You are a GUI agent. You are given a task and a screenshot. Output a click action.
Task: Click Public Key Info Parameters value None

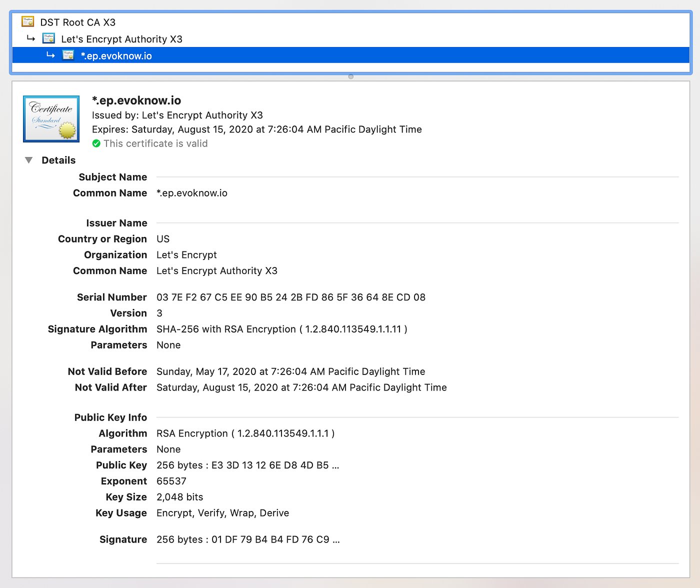click(168, 449)
